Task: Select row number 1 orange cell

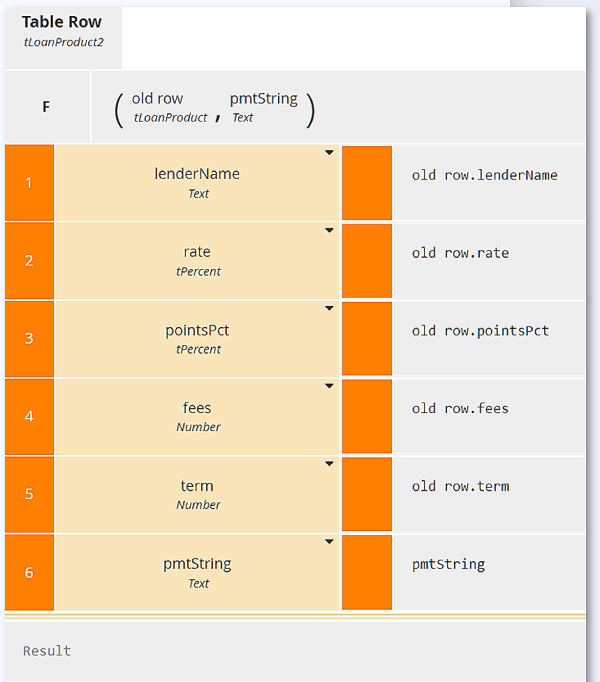Action: 29,182
